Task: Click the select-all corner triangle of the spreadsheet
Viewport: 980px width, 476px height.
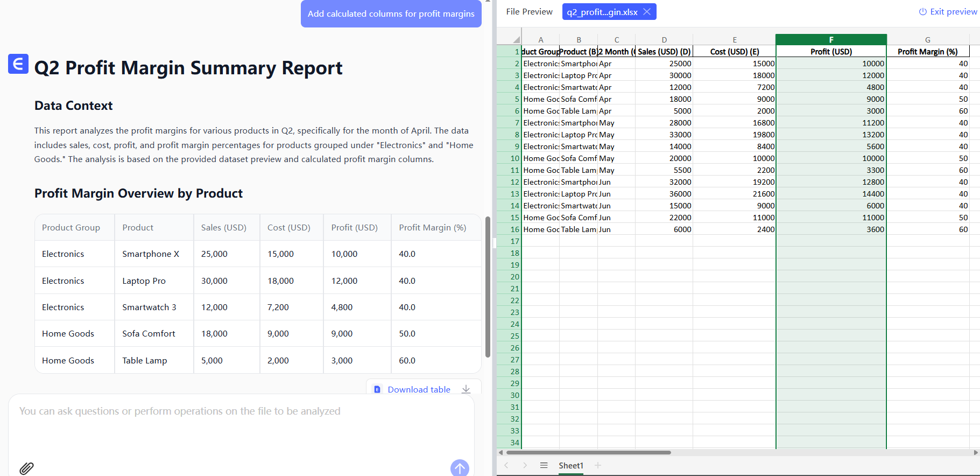Action: (516, 39)
